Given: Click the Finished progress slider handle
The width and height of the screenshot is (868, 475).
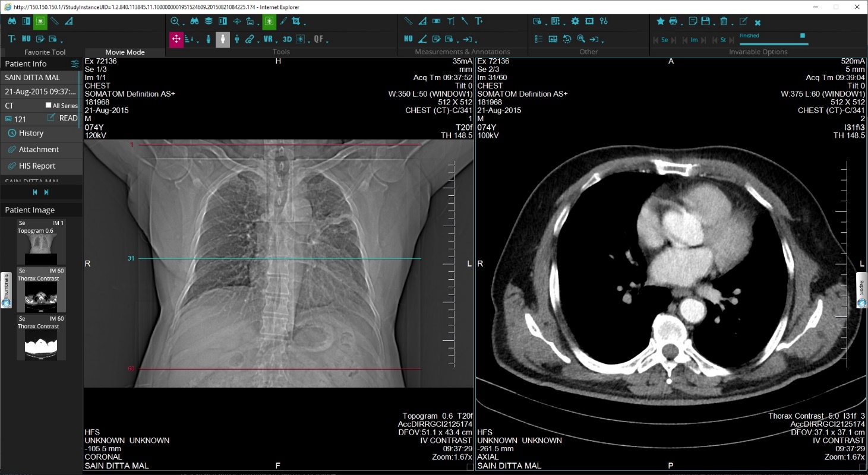Looking at the screenshot, I should click(803, 36).
